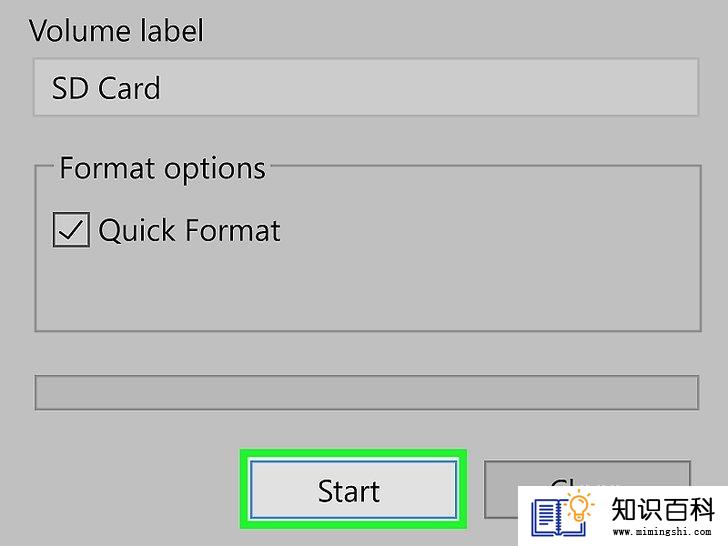
Task: Click the checkmark inside the Quick Format box
Action: pos(71,230)
